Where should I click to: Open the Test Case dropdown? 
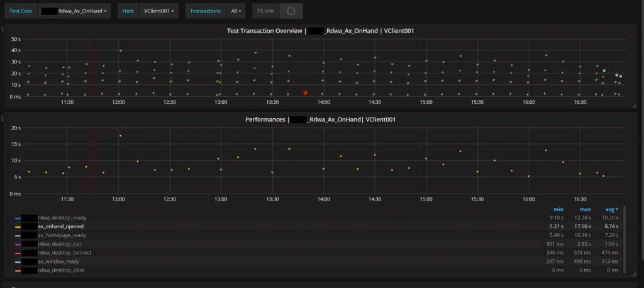point(74,11)
